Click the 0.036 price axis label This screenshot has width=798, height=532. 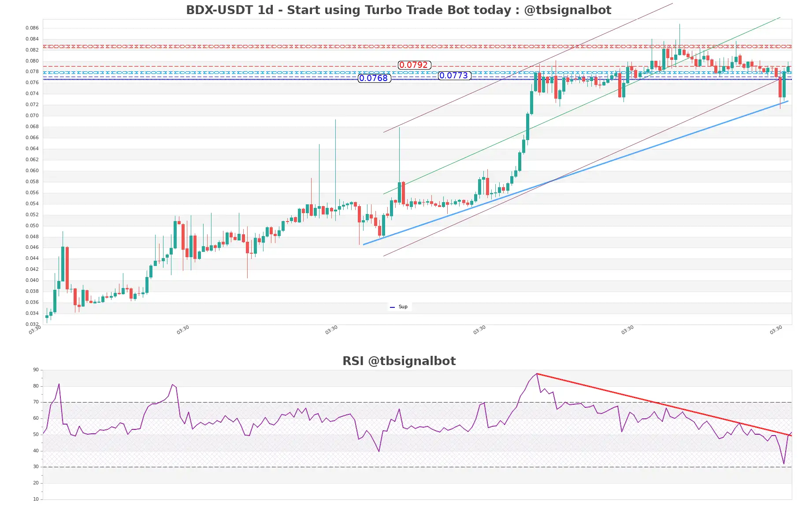[32, 303]
